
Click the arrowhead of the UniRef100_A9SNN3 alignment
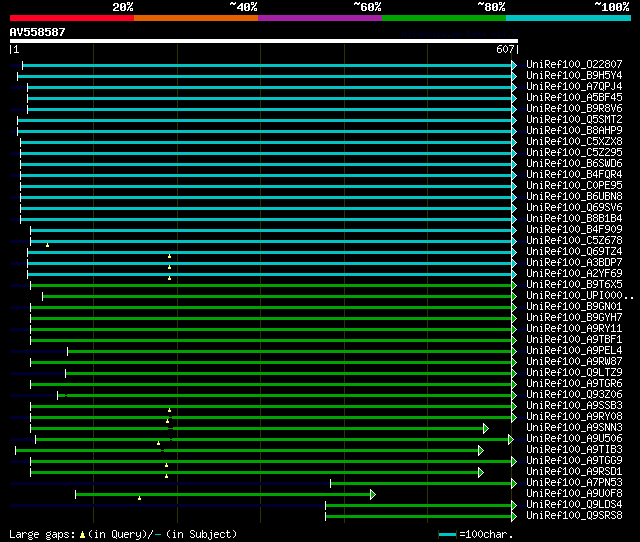485,428
